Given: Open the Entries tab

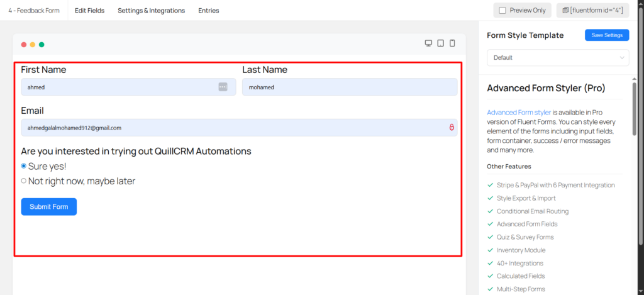Looking at the screenshot, I should (209, 11).
